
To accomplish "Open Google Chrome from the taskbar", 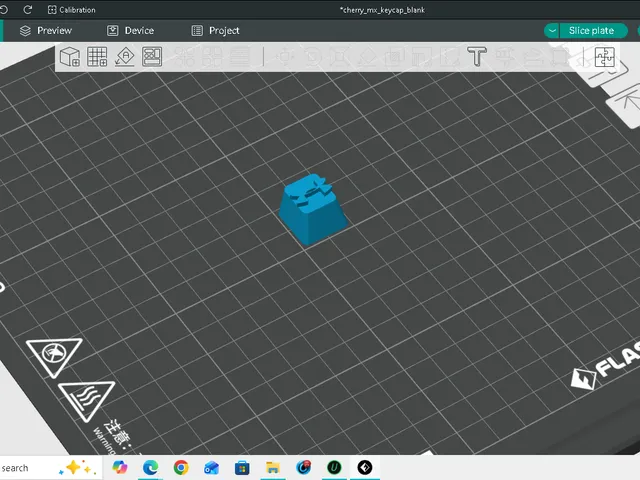I will [181, 467].
